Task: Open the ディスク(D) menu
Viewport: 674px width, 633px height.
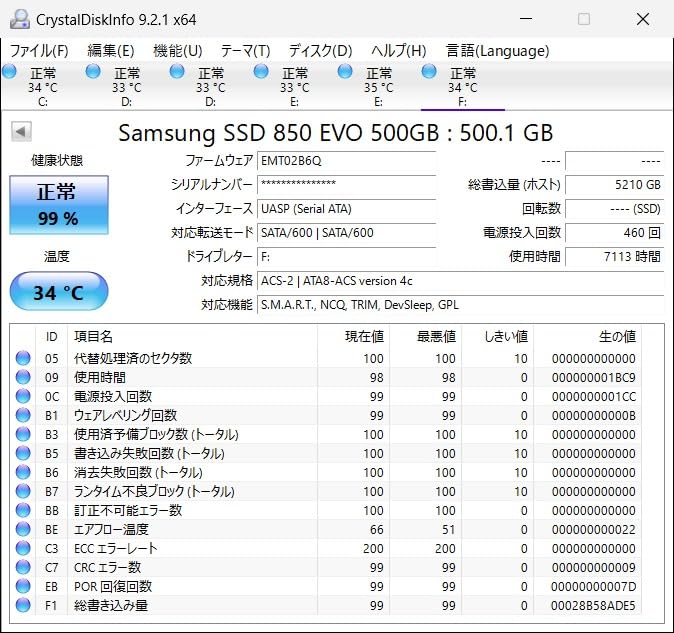Action: [320, 51]
